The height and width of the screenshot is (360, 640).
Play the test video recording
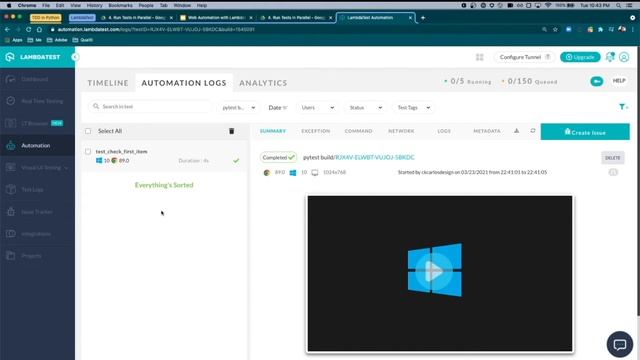click(434, 271)
